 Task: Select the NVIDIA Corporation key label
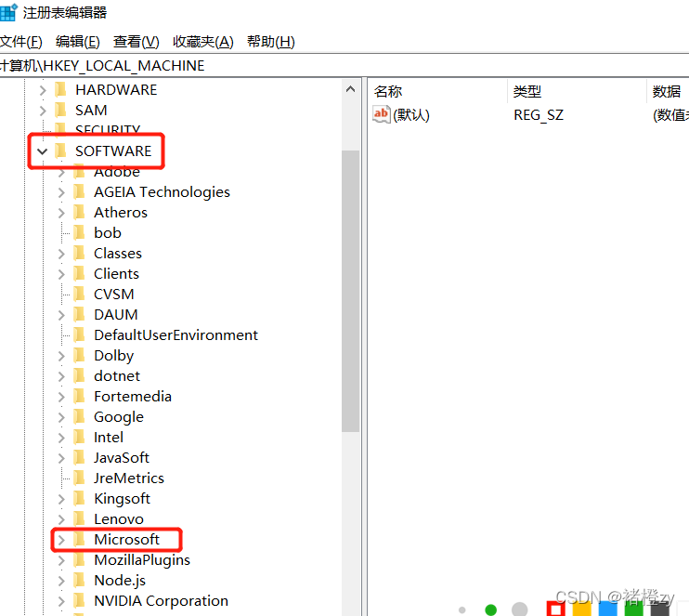(162, 601)
